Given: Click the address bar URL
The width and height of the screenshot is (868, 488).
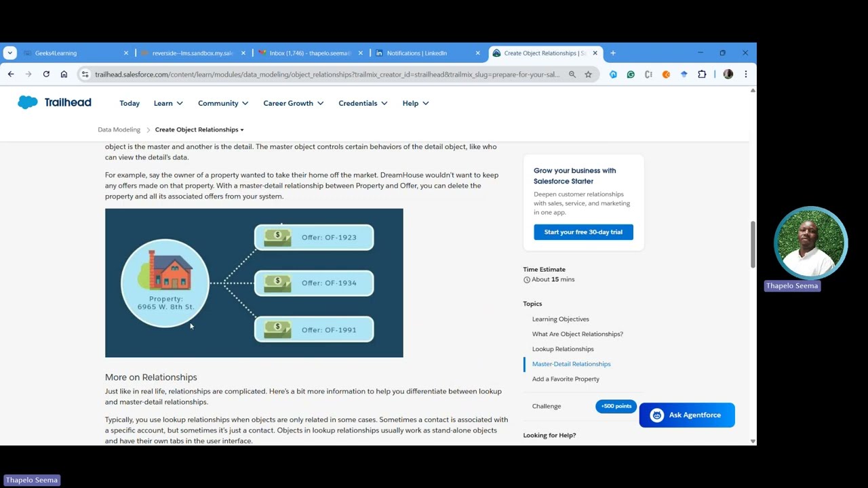Looking at the screenshot, I should coord(327,75).
